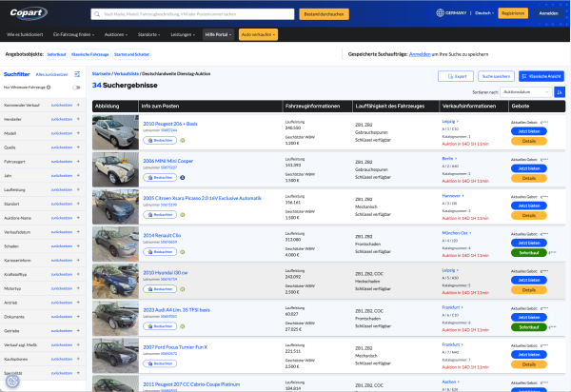Open the Renault Clio thumbnail image
Viewport: 571px width, 392px height.
point(115,245)
